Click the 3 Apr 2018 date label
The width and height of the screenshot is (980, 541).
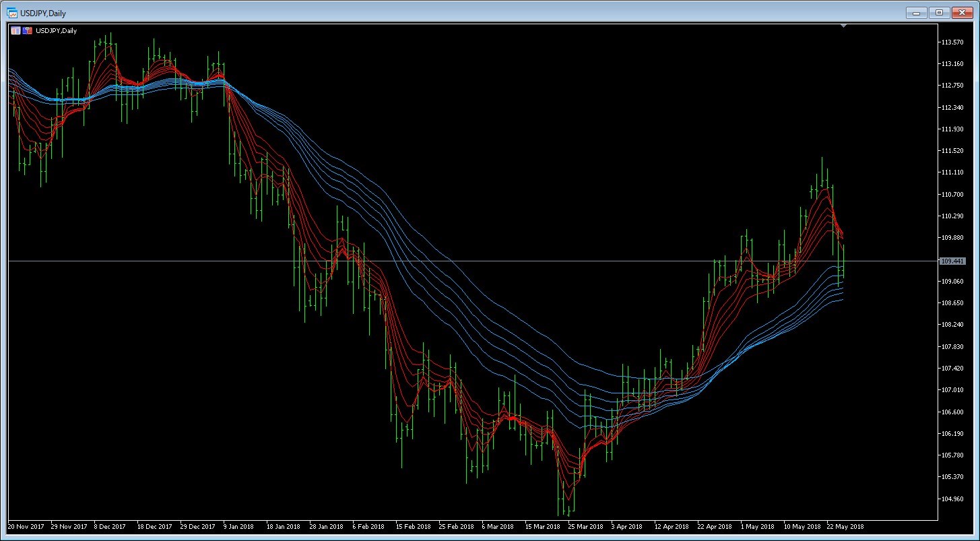coord(626,526)
